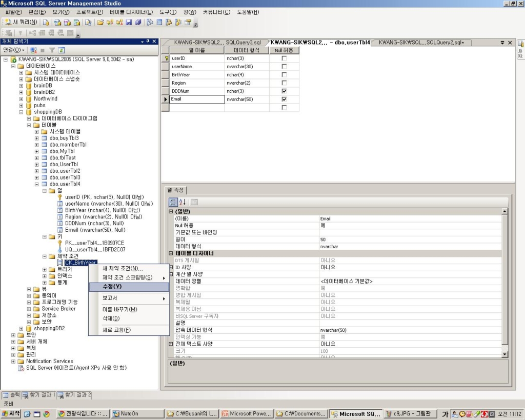Viewport: 525px width, 420px height.
Task: Expand the Northwind database node
Action: coord(21,99)
